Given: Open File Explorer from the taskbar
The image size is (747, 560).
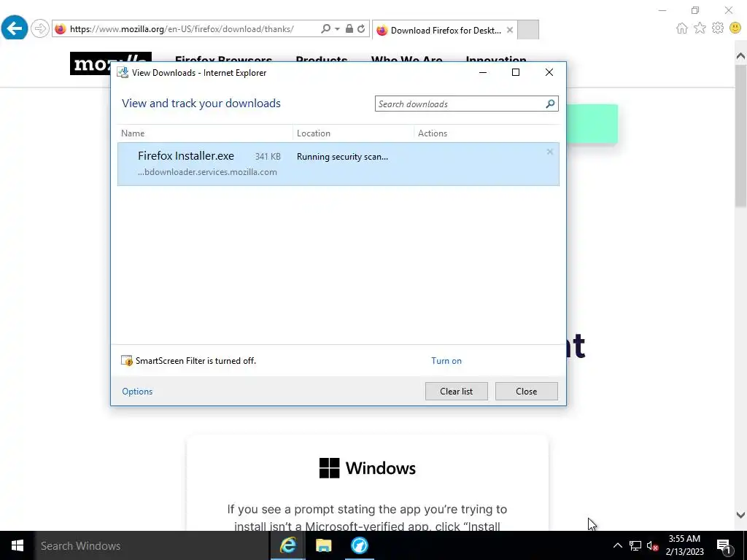Looking at the screenshot, I should [x=323, y=545].
